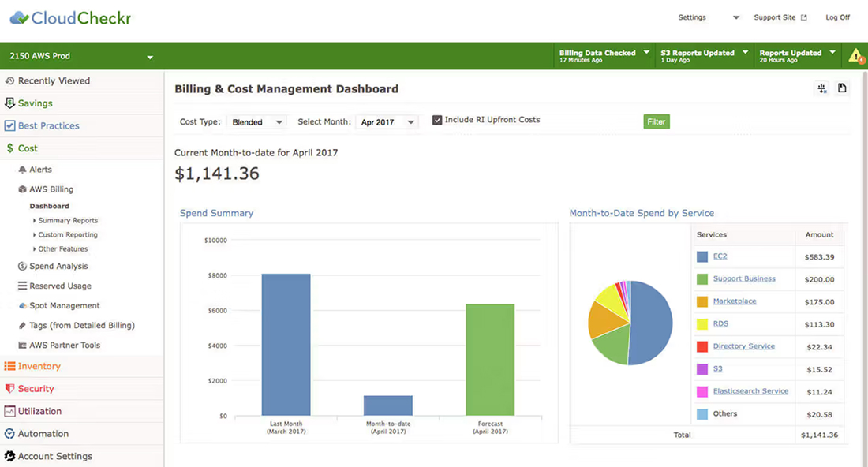Click the Savings piggy icon

coord(9,103)
